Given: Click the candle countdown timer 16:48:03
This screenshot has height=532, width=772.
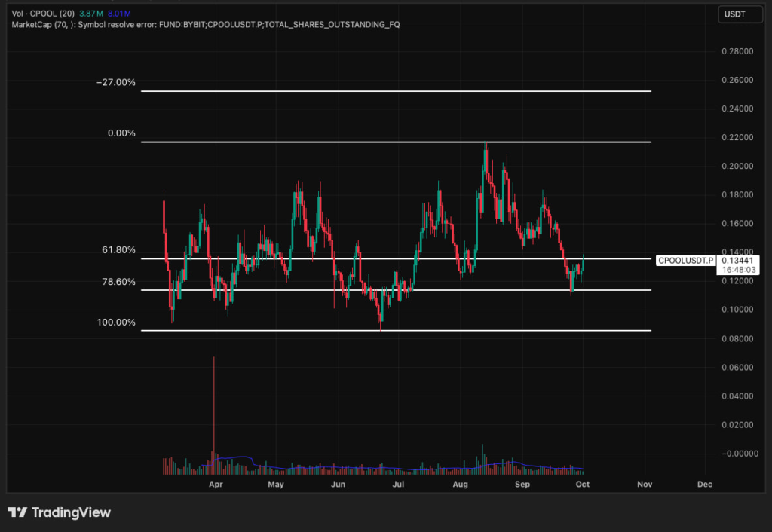Looking at the screenshot, I should coord(740,269).
